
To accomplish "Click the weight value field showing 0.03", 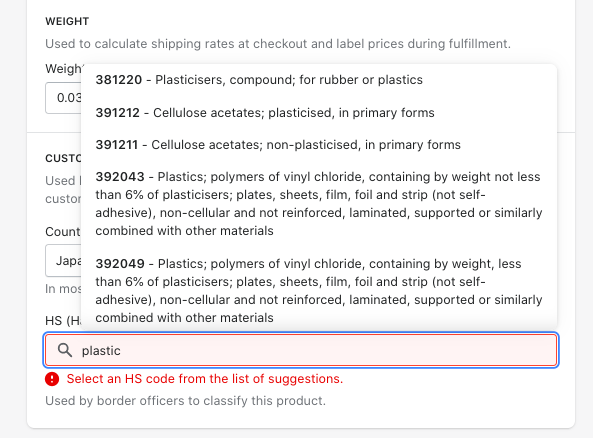I will (x=63, y=98).
